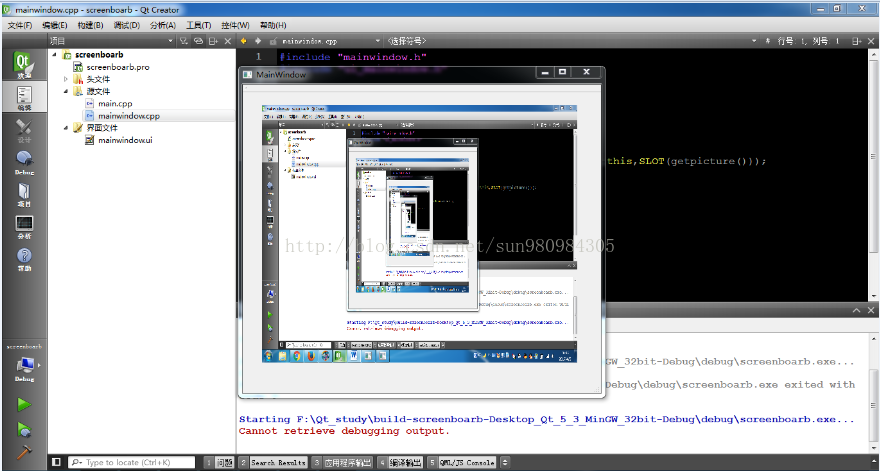The height and width of the screenshot is (471, 880).
Task: Click the line and column indicator
Action: (x=809, y=41)
